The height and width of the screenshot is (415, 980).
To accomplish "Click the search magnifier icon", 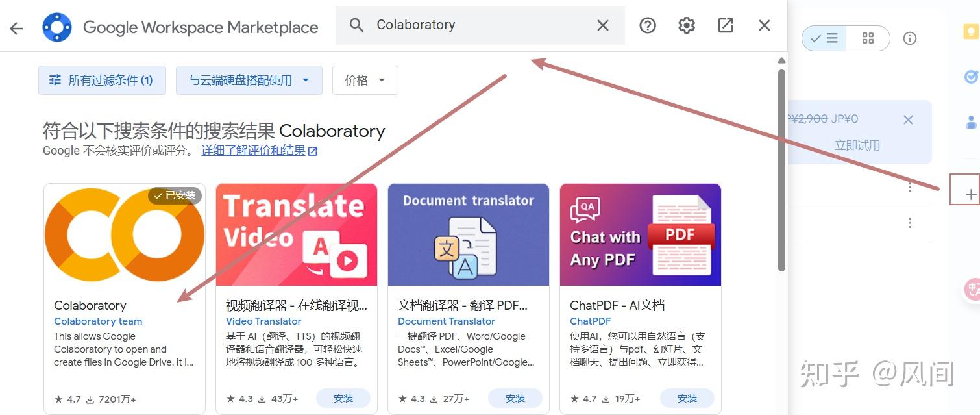I will point(356,25).
